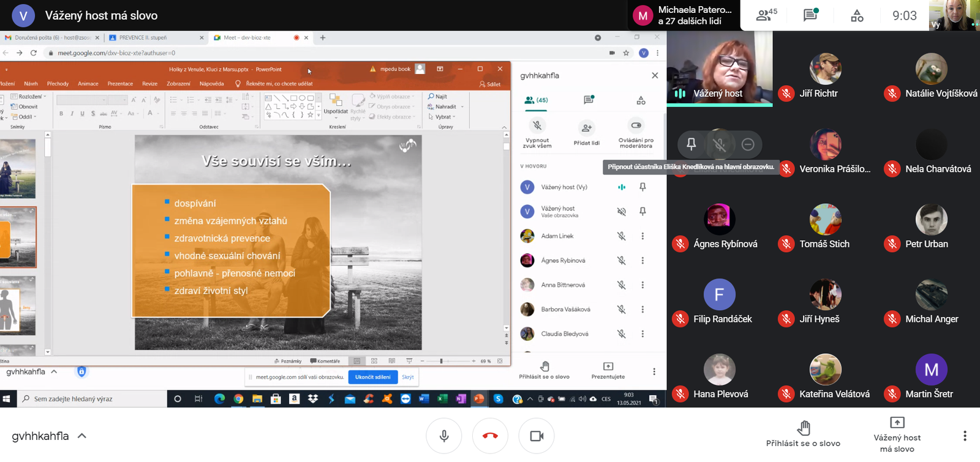The height and width of the screenshot is (462, 980).
Task: Open the Zobrazení ribbon tab in PowerPoint
Action: [x=178, y=84]
